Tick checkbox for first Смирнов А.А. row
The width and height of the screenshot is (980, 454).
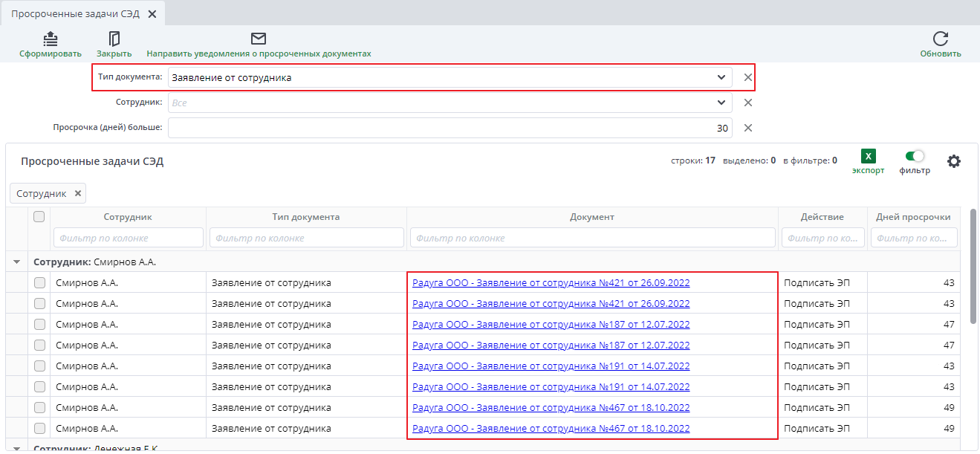39,282
